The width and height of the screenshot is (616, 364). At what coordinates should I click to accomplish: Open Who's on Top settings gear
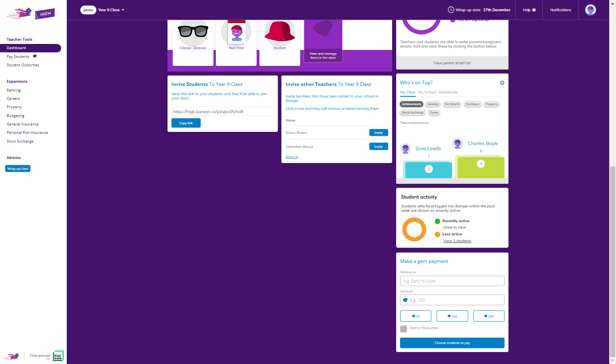(502, 83)
